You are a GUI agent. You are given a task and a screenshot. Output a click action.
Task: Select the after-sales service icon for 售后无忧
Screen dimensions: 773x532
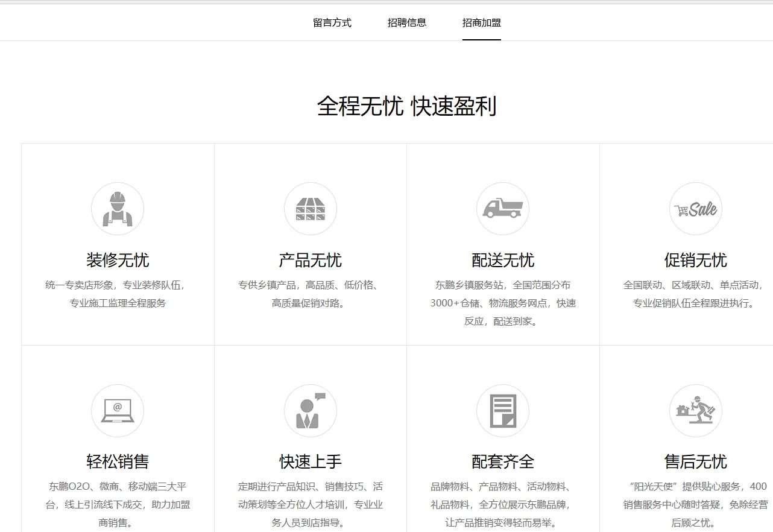pyautogui.click(x=696, y=410)
